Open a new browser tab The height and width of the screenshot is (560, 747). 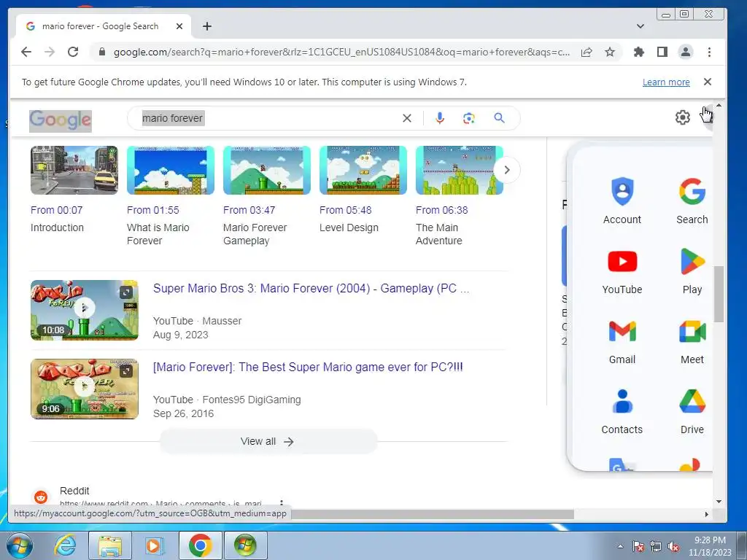(206, 26)
